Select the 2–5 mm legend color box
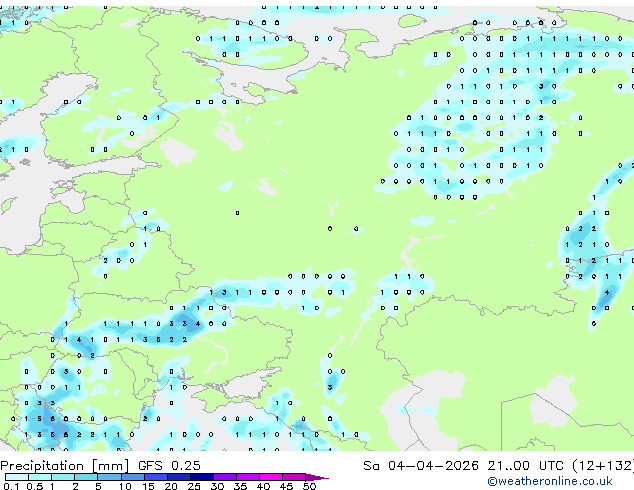 86,477
